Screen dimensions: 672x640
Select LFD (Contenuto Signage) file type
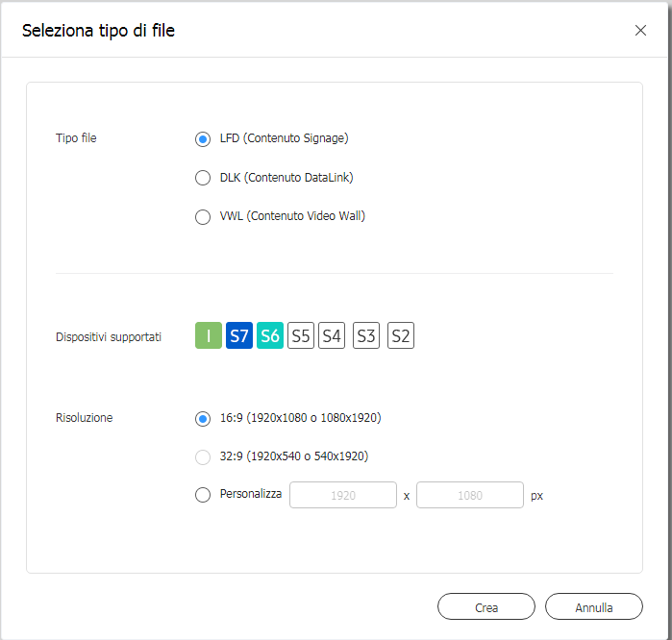click(x=203, y=139)
